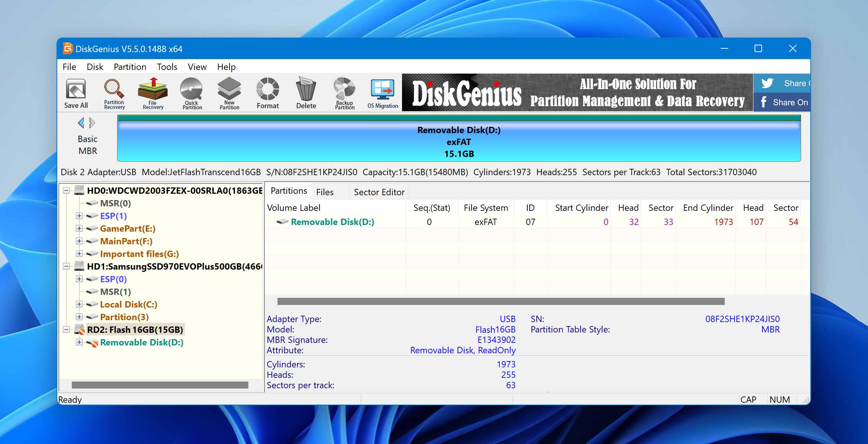Click serial number 08F2SHE1KP24JIS0 value
This screenshot has height=444, width=868.
pyautogui.click(x=742, y=319)
